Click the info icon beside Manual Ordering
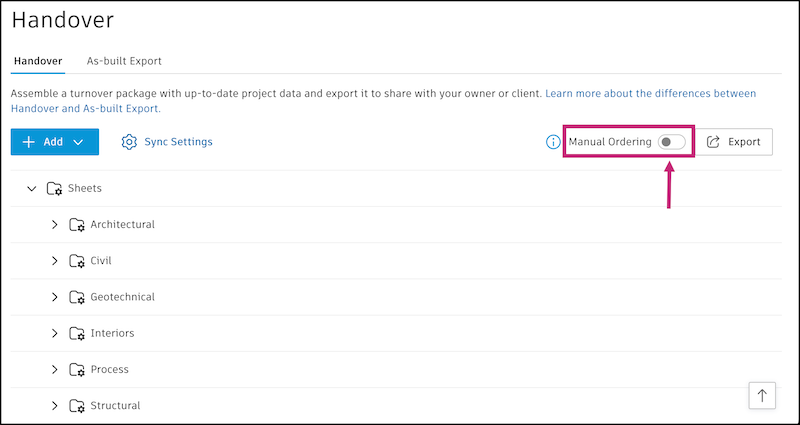This screenshot has height=425, width=800. (x=553, y=142)
